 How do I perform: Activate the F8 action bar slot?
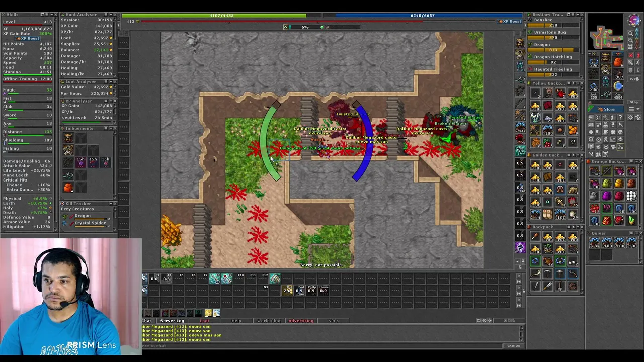coord(215,278)
